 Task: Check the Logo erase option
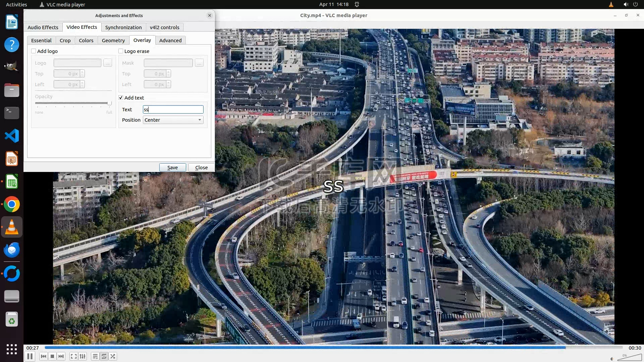pos(121,51)
